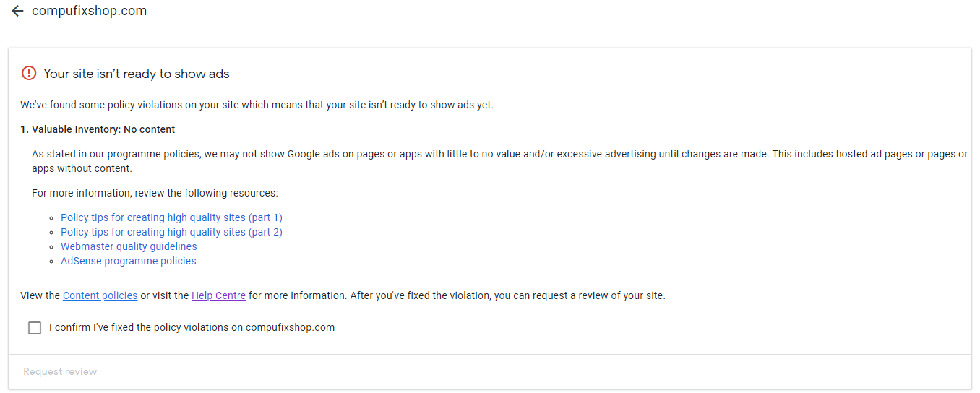The width and height of the screenshot is (980, 393).
Task: Click the bullet beside Policy tips part 1
Action: (52, 218)
